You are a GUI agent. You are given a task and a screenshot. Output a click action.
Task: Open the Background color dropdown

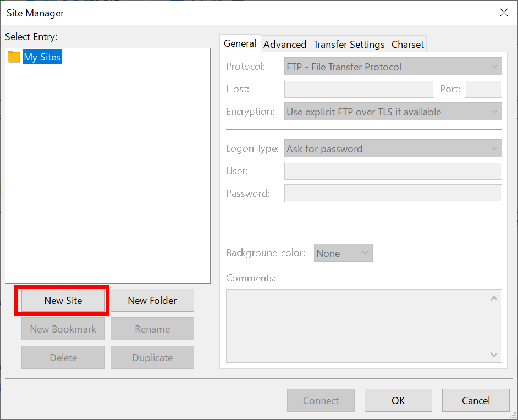point(343,252)
